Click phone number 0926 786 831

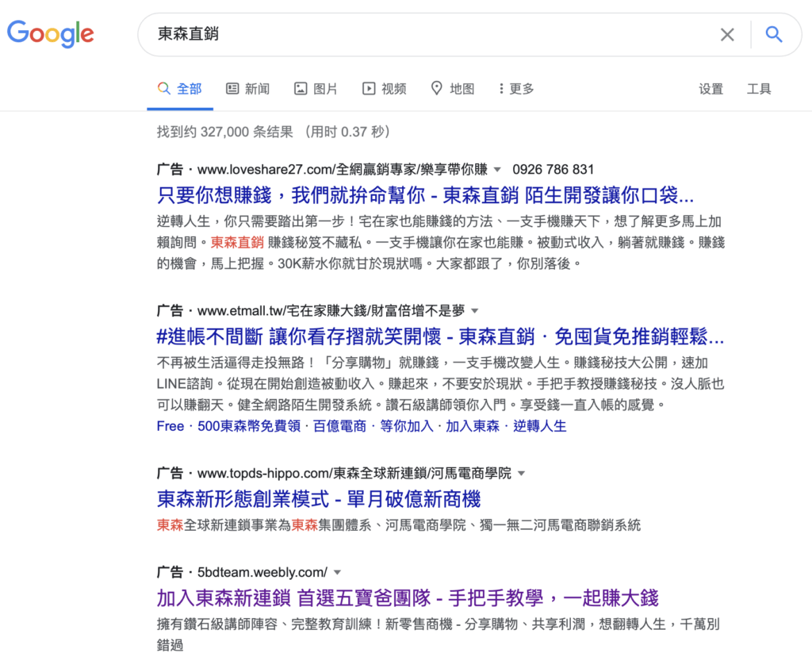click(x=553, y=170)
